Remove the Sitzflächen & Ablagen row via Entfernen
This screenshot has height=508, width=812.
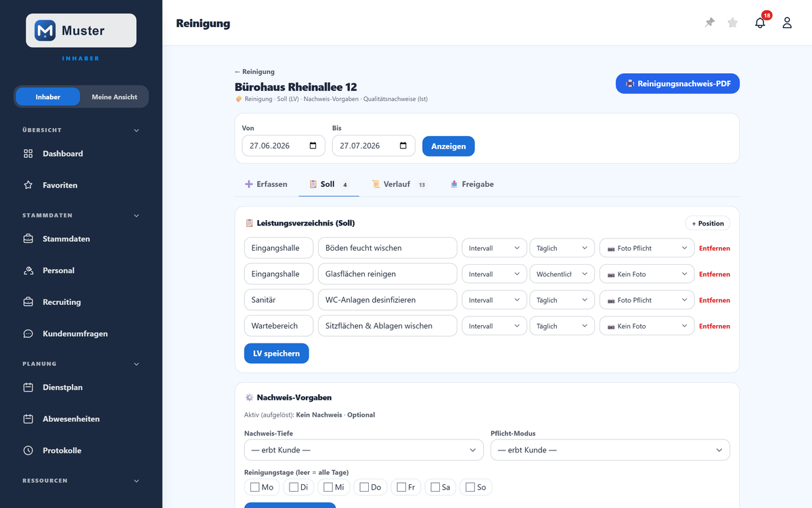click(715, 326)
